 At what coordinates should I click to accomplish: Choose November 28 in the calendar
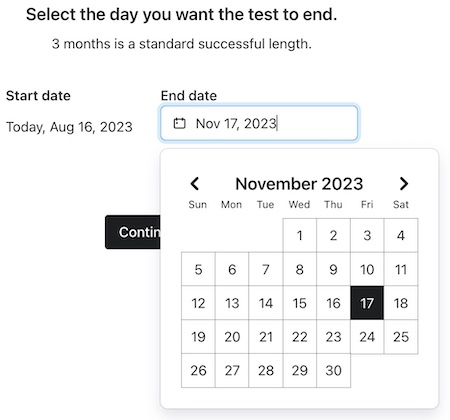[266, 370]
